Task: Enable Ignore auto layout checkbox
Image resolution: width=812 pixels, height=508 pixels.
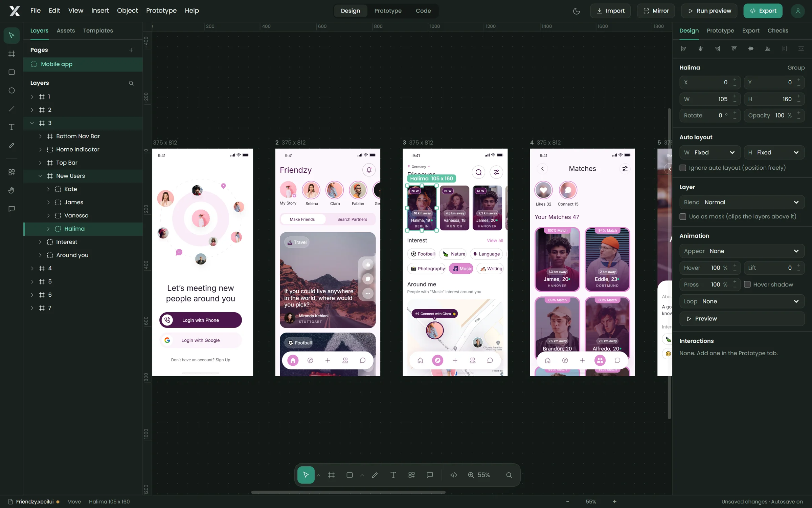Action: point(683,168)
